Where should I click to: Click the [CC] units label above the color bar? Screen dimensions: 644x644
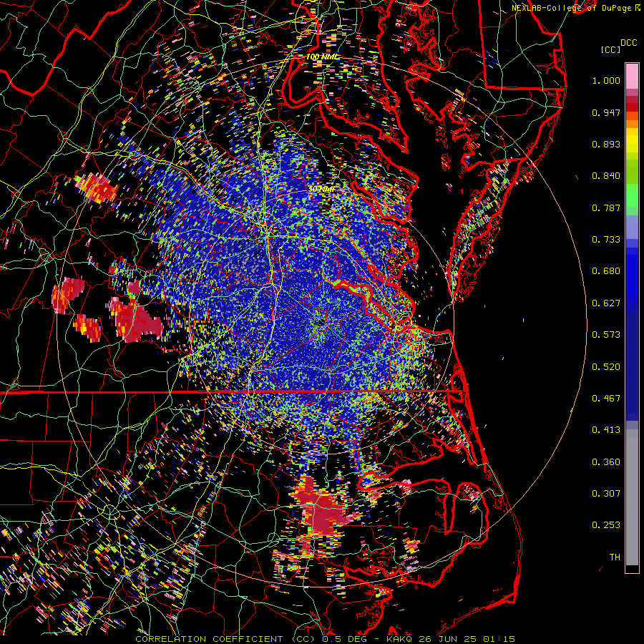[610, 49]
